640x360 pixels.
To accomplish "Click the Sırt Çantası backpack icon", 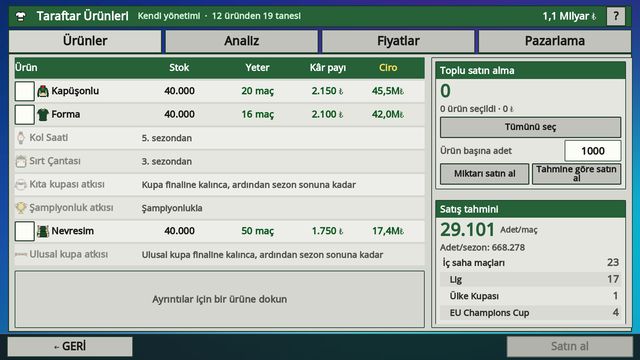I will pyautogui.click(x=21, y=161).
